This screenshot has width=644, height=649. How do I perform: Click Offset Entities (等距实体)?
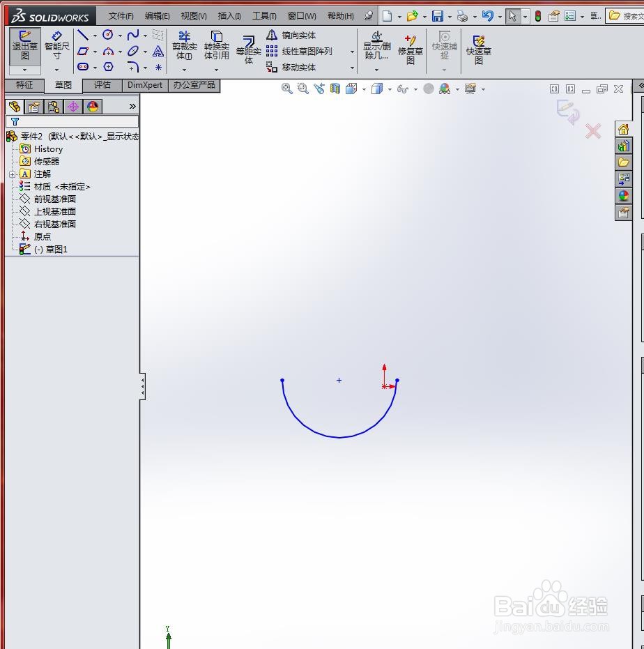[248, 49]
